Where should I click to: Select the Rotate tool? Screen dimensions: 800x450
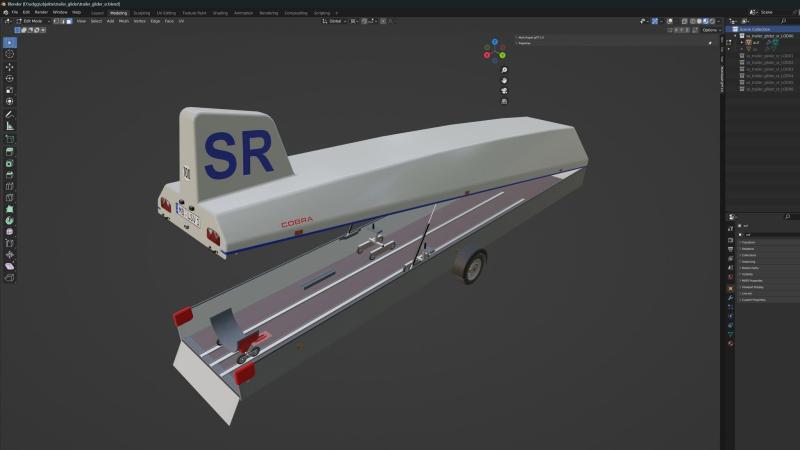tap(10, 79)
